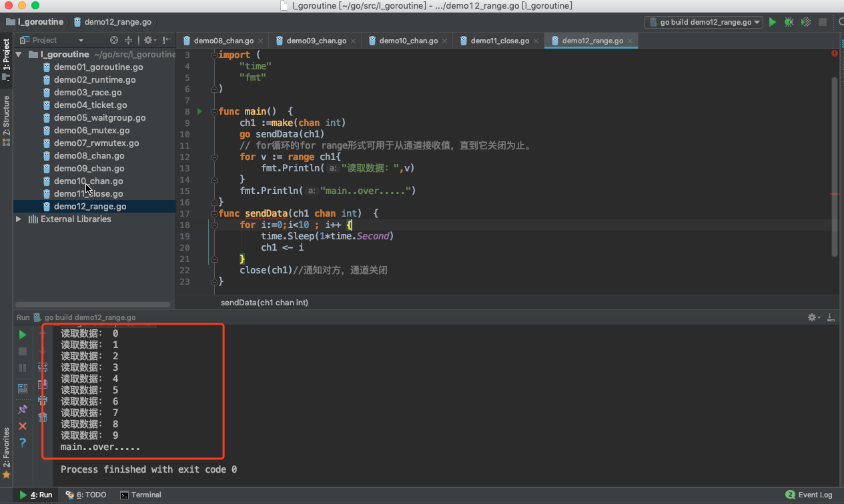Image resolution: width=844 pixels, height=504 pixels.
Task: Toggle the 1: Project side tool window
Action: pyautogui.click(x=7, y=59)
